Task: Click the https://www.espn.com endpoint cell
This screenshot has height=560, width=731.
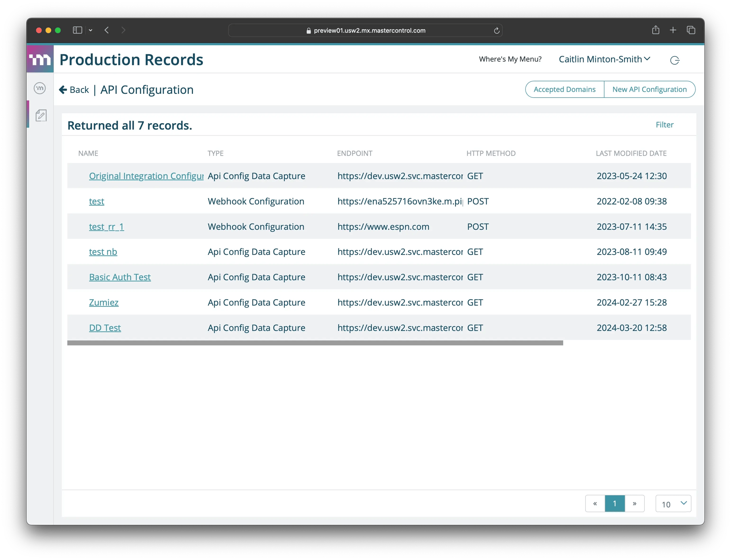Action: pyautogui.click(x=383, y=226)
